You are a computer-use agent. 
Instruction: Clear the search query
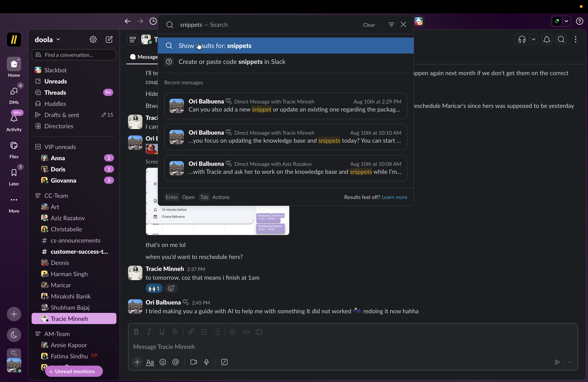(x=369, y=25)
